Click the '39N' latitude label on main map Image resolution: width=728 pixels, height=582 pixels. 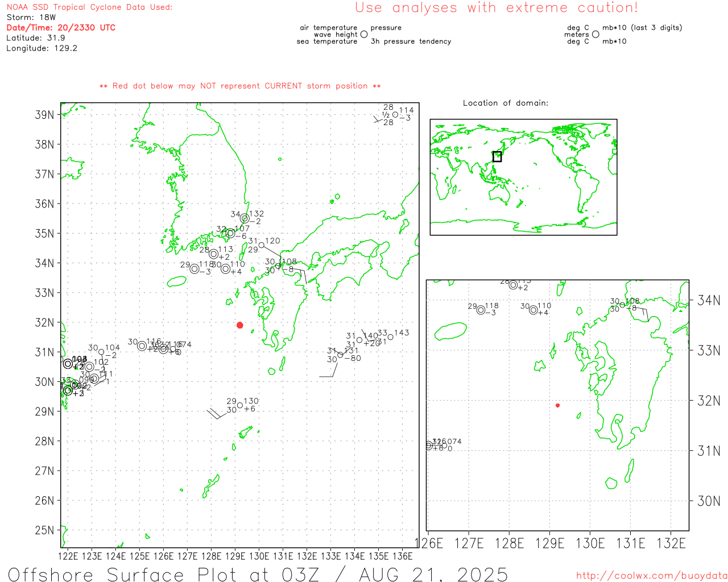point(44,115)
